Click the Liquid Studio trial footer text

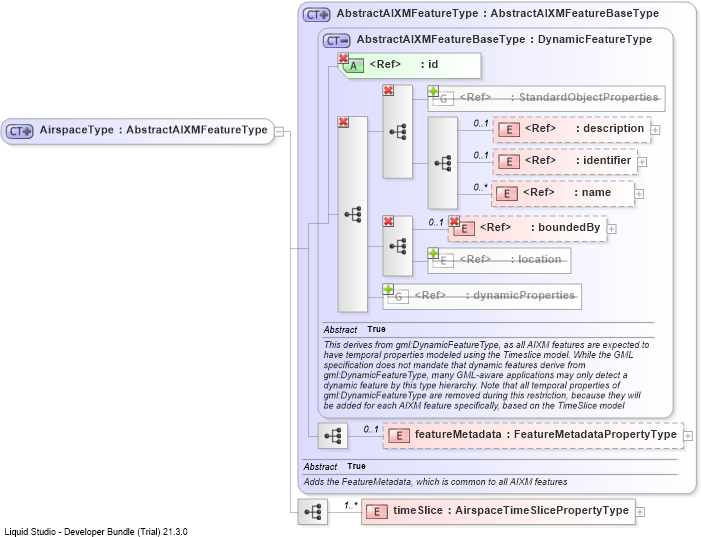coord(96,532)
